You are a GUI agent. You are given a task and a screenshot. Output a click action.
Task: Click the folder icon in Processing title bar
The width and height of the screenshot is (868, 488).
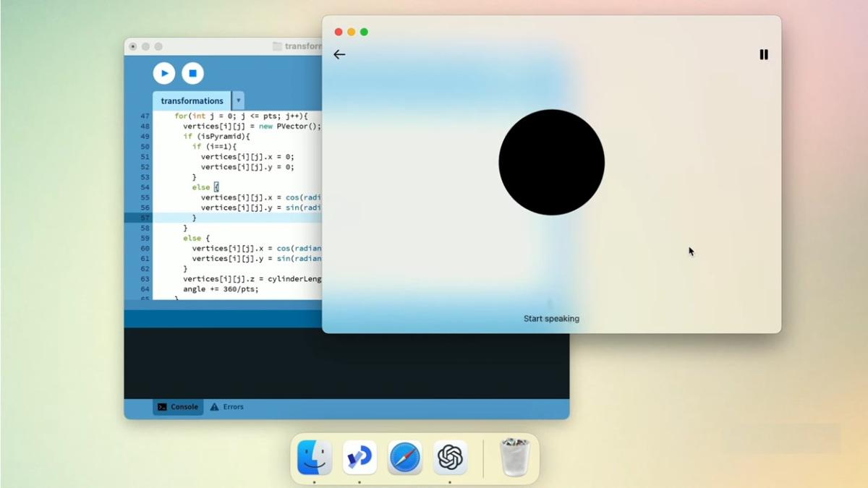(x=277, y=46)
